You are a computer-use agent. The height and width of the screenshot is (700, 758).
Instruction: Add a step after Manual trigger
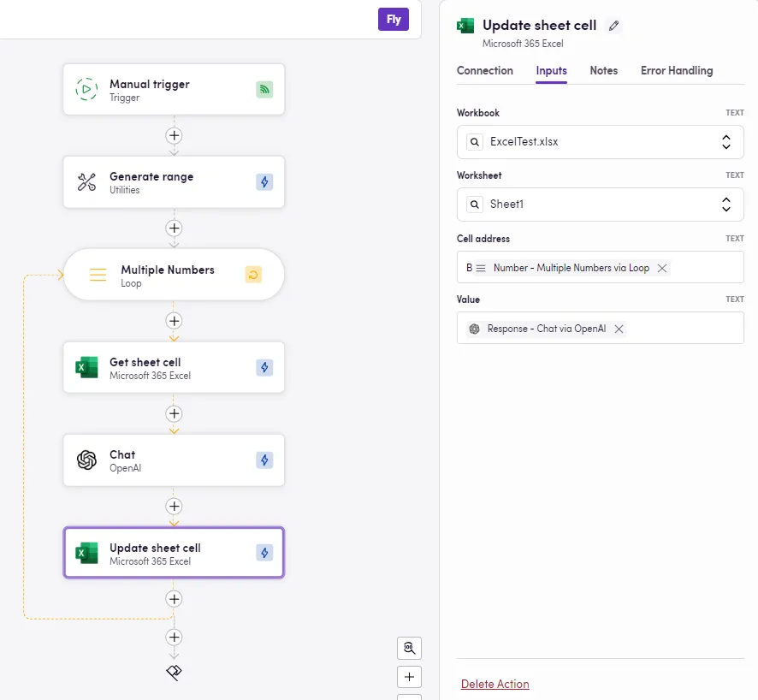pyautogui.click(x=174, y=135)
